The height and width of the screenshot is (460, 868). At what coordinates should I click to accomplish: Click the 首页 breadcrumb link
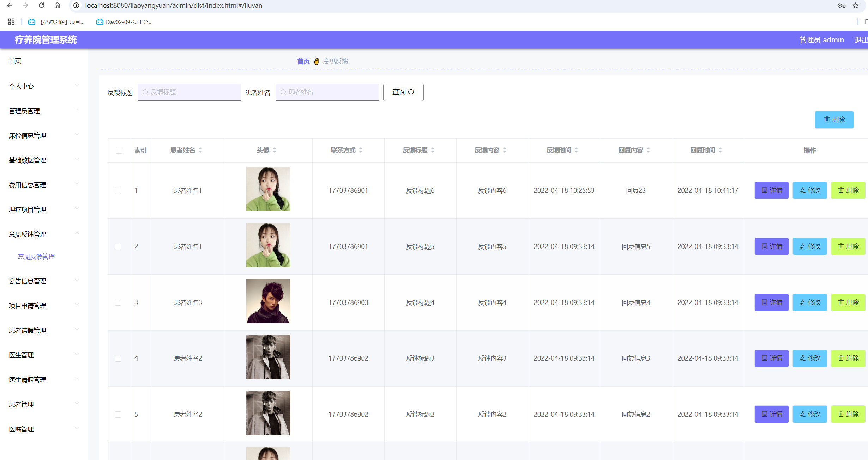click(x=303, y=61)
